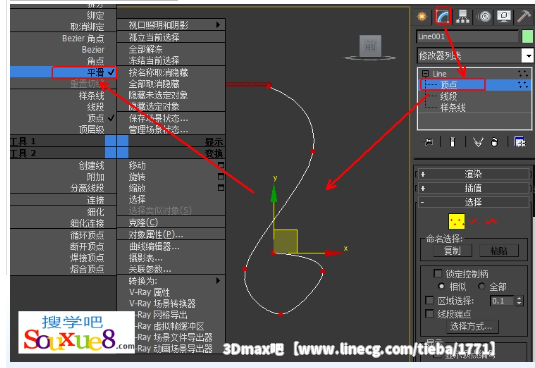Choose 角点 vertex type in quad menu
The image size is (535, 368).
(96, 61)
